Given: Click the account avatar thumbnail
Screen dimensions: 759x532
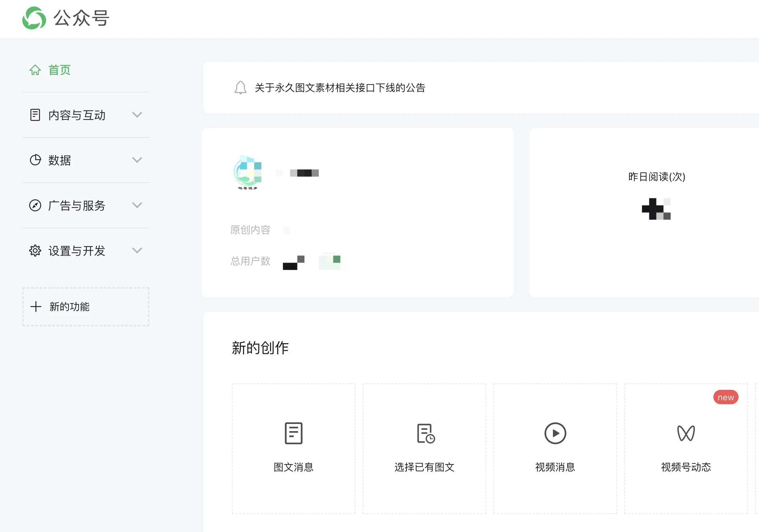Looking at the screenshot, I should (x=247, y=173).
